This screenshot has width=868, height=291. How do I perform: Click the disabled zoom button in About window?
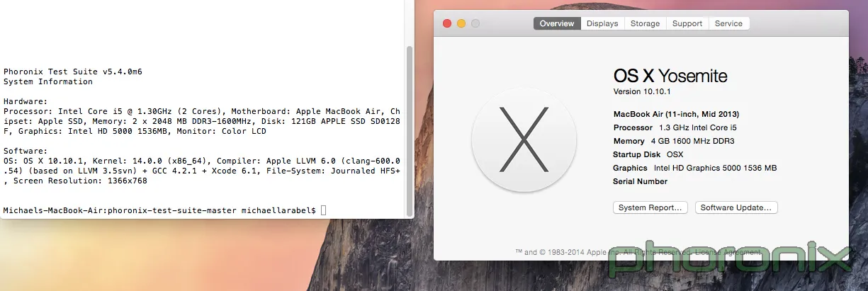tap(475, 23)
